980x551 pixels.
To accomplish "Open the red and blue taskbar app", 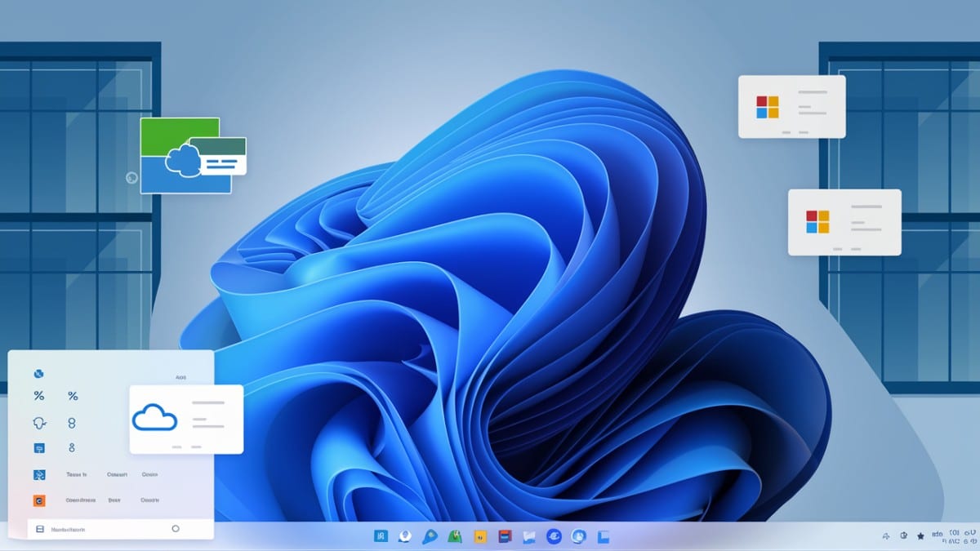I will pos(505,536).
